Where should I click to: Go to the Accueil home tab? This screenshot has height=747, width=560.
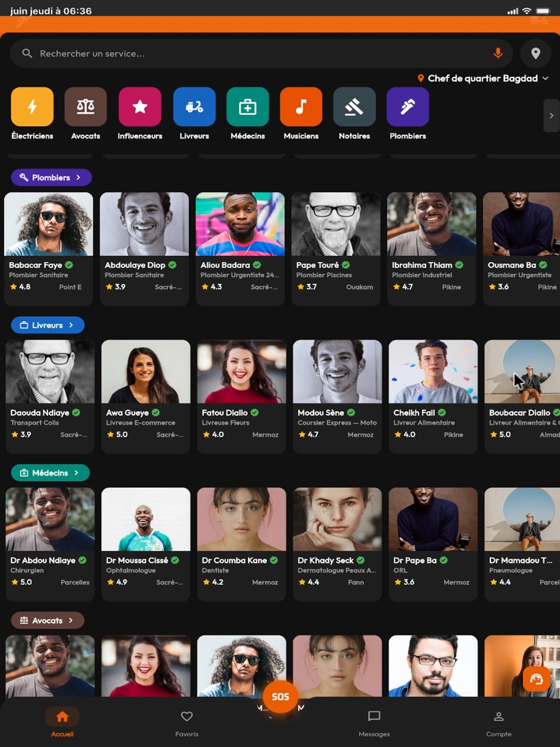tap(62, 723)
